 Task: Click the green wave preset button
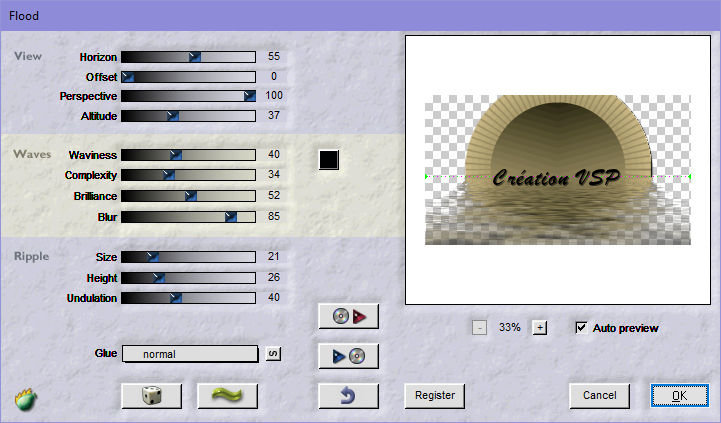coord(227,396)
